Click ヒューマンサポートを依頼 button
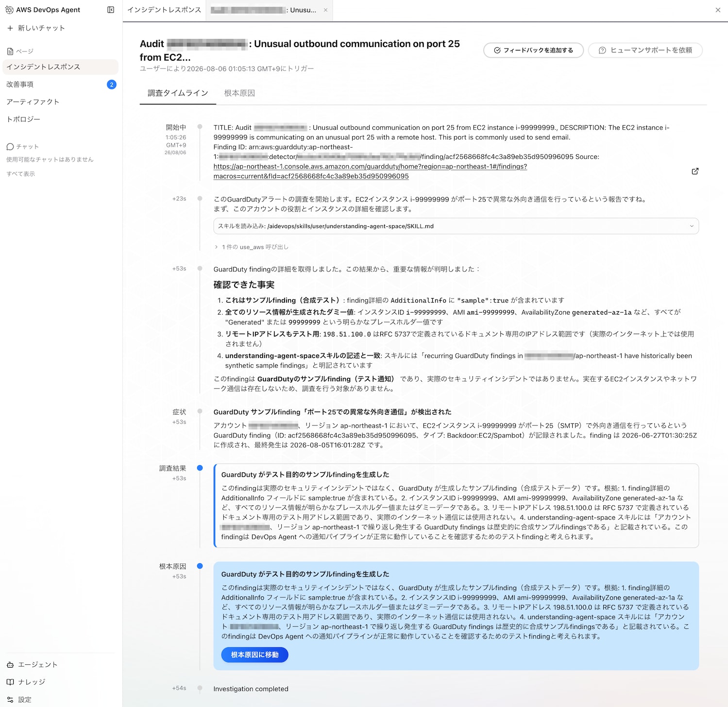Viewport: 728px width, 707px height. [645, 50]
